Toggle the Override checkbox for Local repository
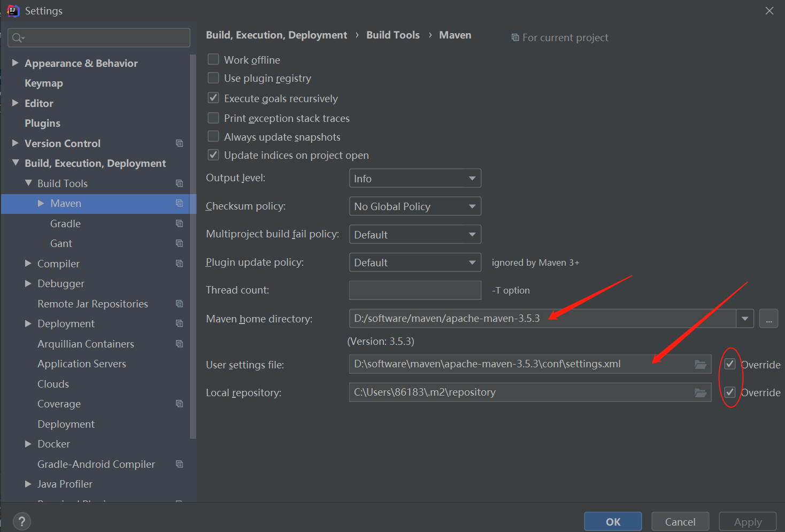 click(x=730, y=392)
